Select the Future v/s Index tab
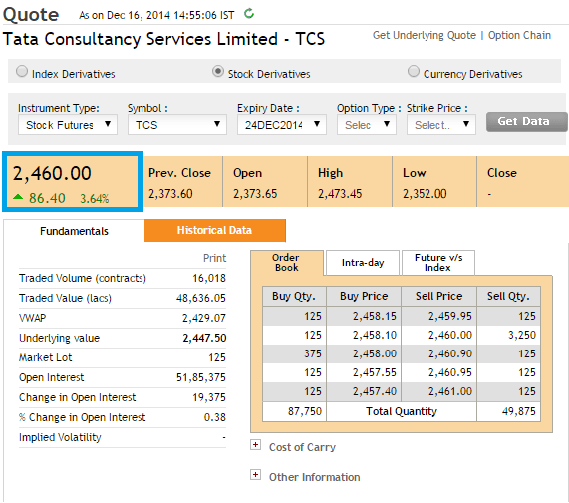569x503 pixels. tap(438, 262)
